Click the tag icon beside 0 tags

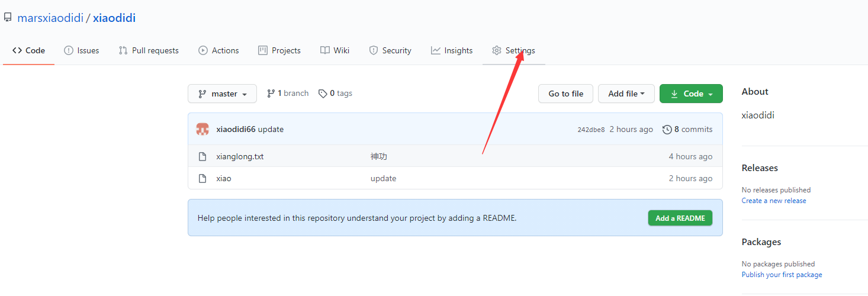[323, 94]
